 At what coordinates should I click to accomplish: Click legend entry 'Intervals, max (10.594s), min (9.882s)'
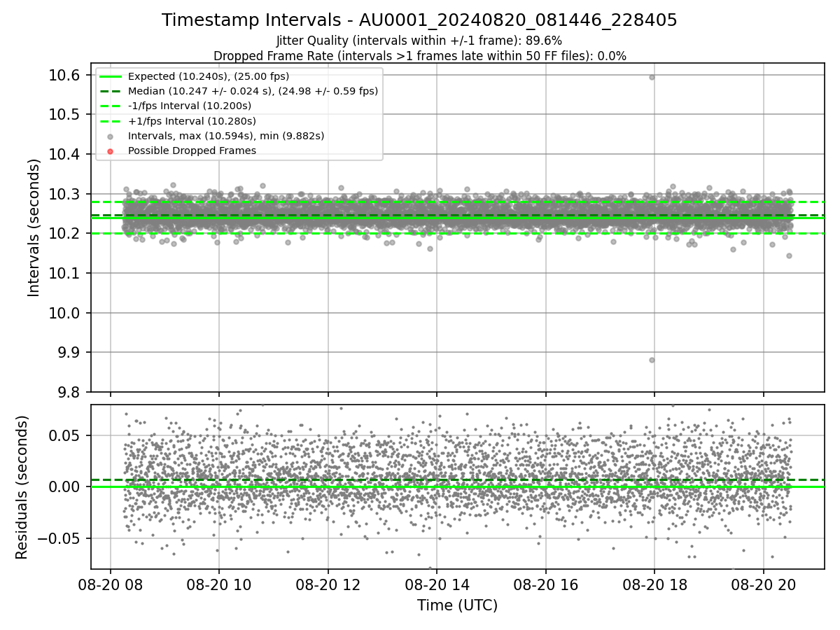tap(226, 136)
